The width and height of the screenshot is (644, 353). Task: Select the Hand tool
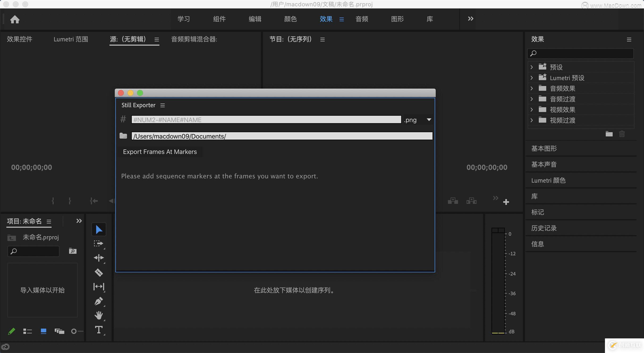[x=99, y=315]
